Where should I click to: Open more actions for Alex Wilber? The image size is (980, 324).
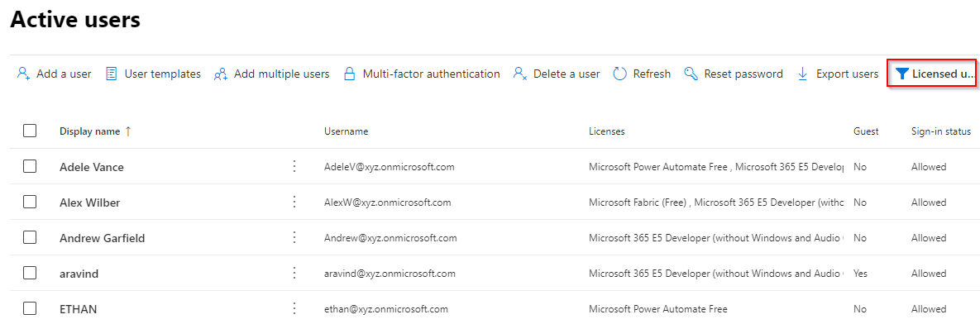click(294, 202)
